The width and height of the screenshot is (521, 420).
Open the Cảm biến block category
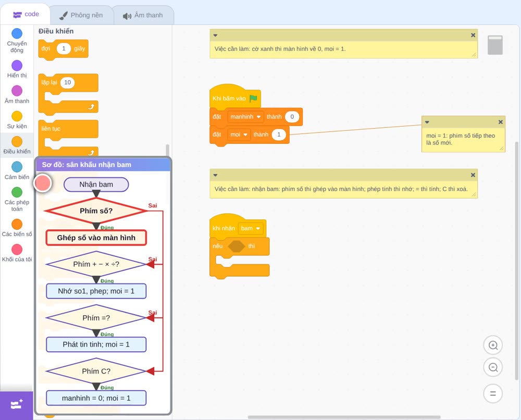pos(17,170)
